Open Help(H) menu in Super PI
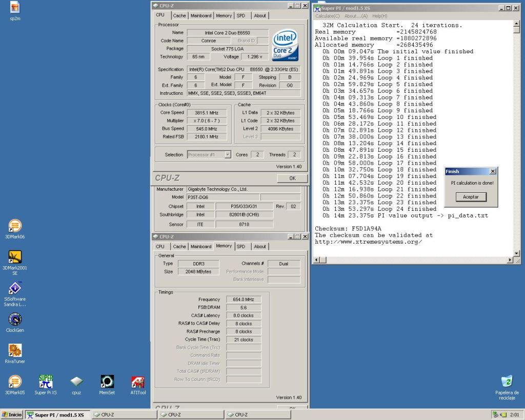The width and height of the screenshot is (525, 420). click(x=380, y=16)
